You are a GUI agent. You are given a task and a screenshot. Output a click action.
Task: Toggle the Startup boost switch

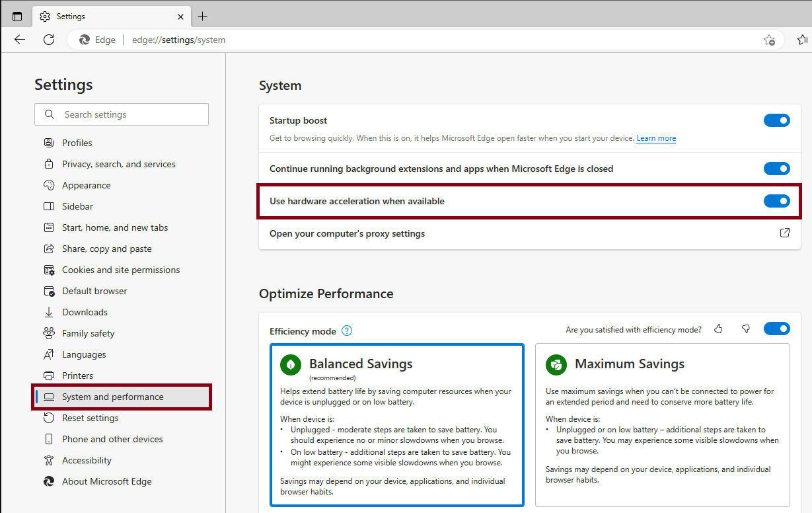click(x=777, y=120)
